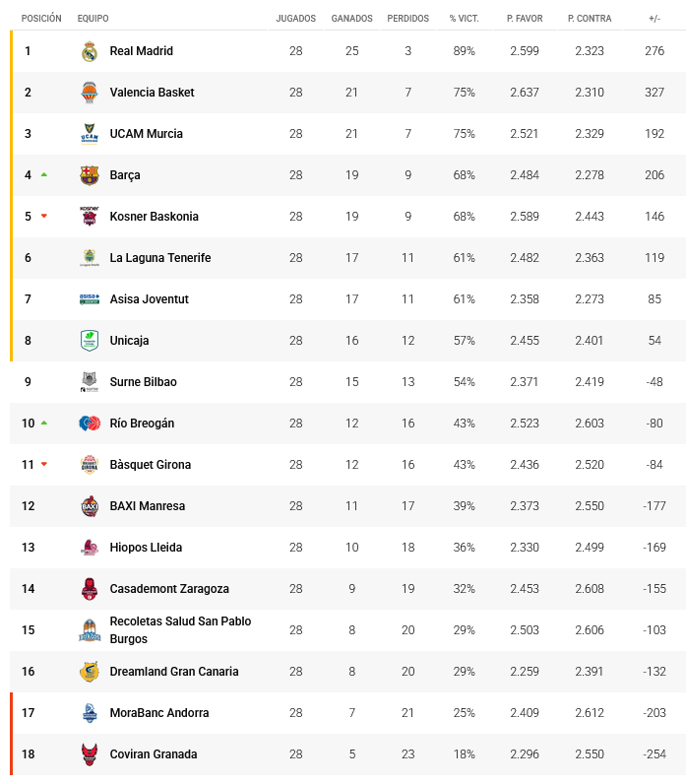Screen dimensions: 686x784
Task: Click the POSICIÓN column header
Action: 41,19
